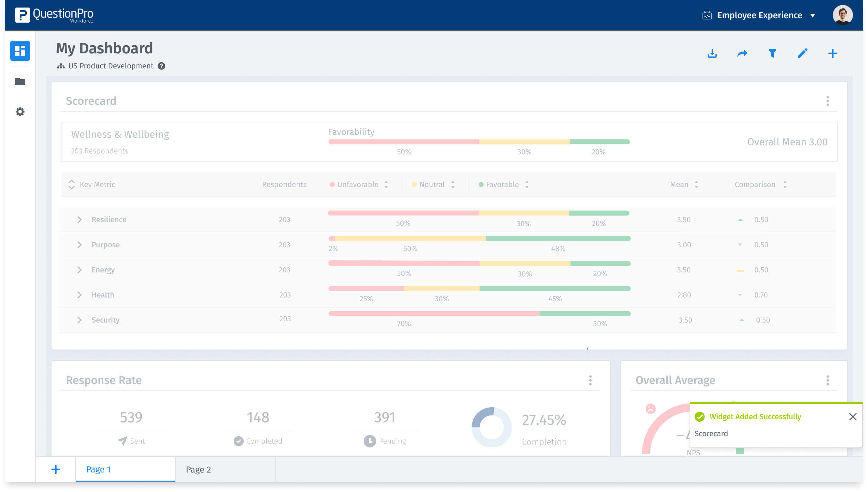
Task: Click the download dashboard icon
Action: tap(712, 53)
